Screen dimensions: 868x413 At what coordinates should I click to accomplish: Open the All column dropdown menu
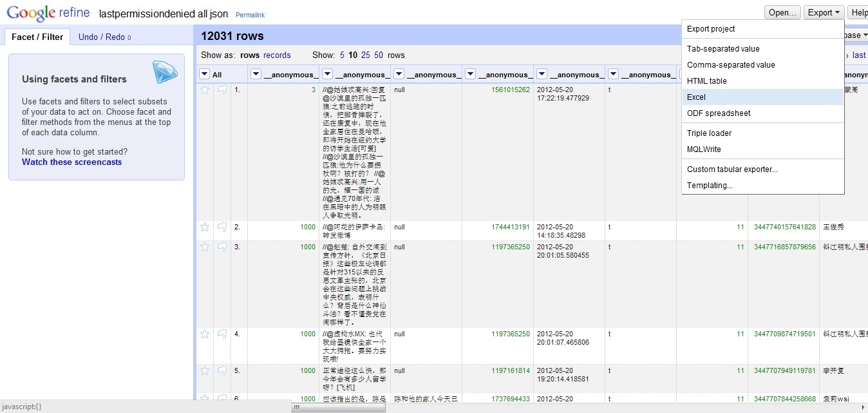[204, 74]
